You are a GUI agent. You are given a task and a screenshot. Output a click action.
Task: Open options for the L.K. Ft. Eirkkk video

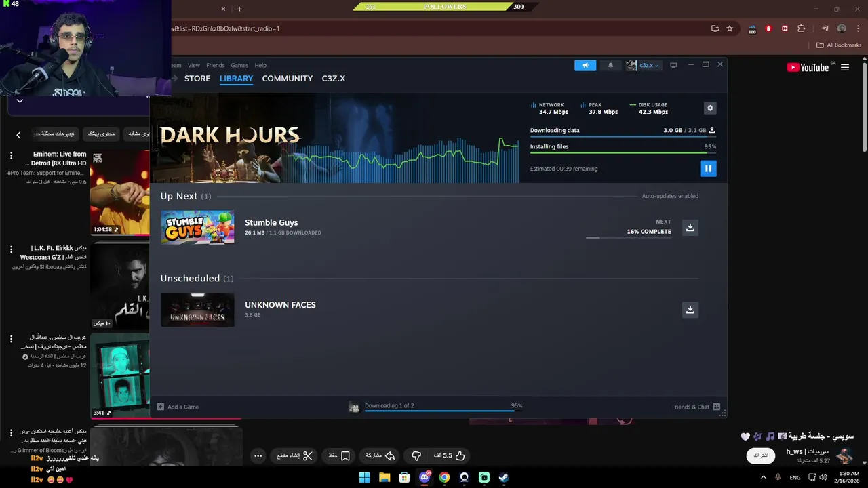click(x=11, y=249)
